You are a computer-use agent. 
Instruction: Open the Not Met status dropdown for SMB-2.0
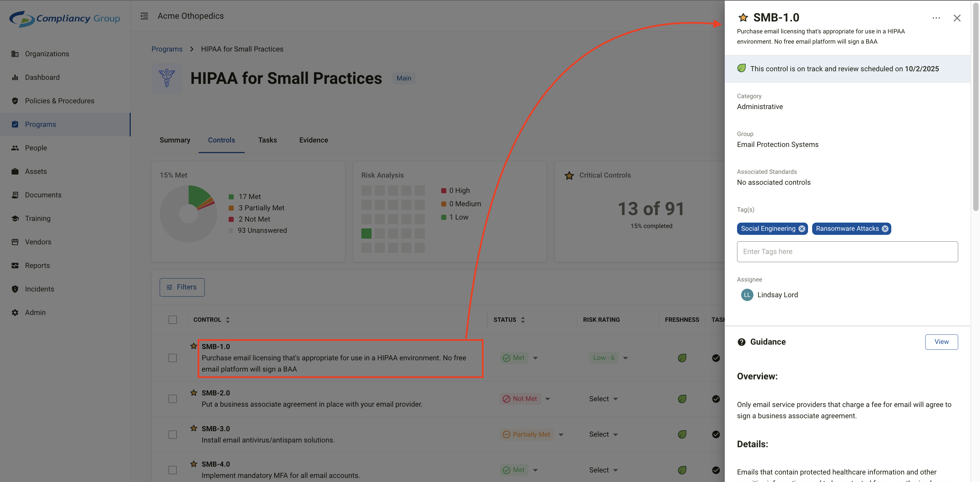547,399
